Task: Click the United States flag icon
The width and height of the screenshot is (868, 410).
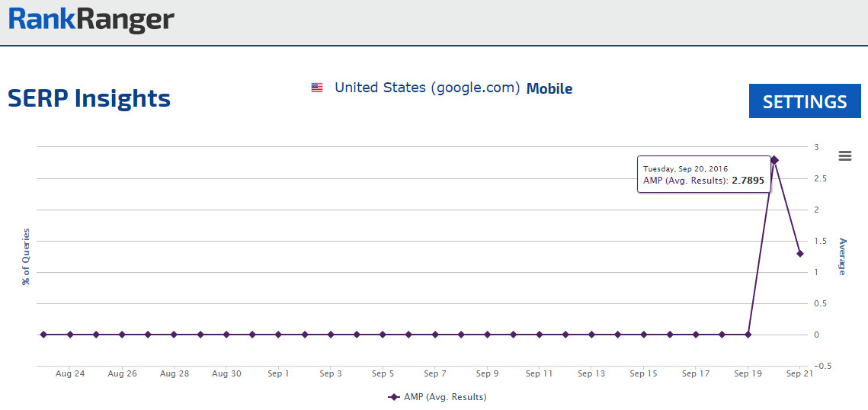Action: pos(317,88)
